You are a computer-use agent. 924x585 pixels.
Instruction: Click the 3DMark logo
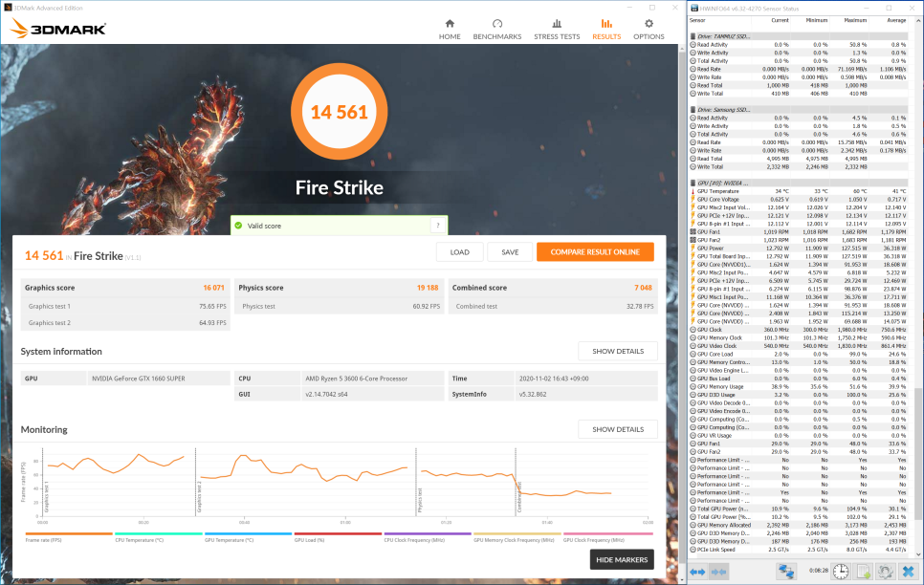click(x=57, y=29)
